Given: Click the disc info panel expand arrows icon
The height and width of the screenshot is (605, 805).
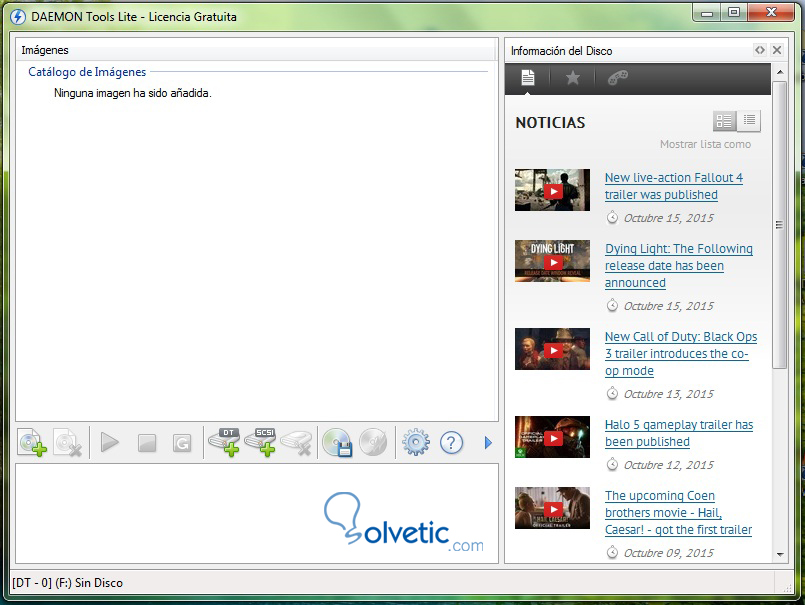Looking at the screenshot, I should (760, 50).
